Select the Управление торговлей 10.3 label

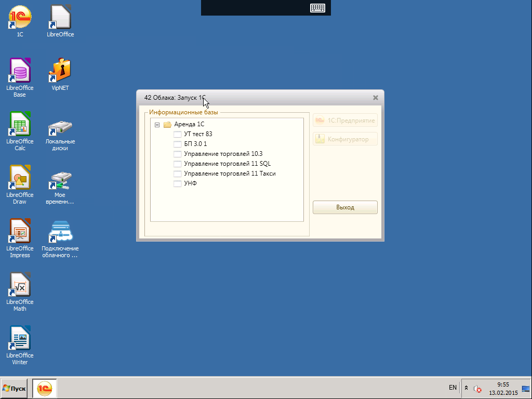[x=223, y=154]
